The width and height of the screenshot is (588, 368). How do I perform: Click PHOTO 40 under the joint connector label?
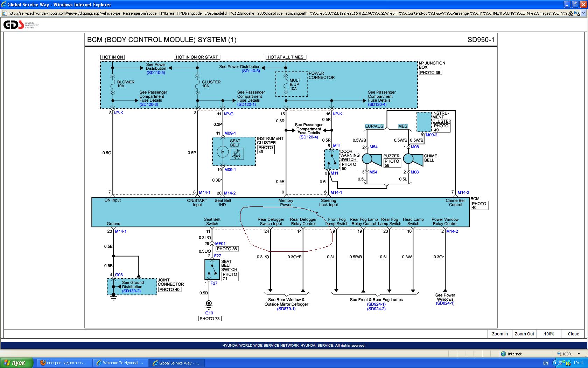(169, 289)
